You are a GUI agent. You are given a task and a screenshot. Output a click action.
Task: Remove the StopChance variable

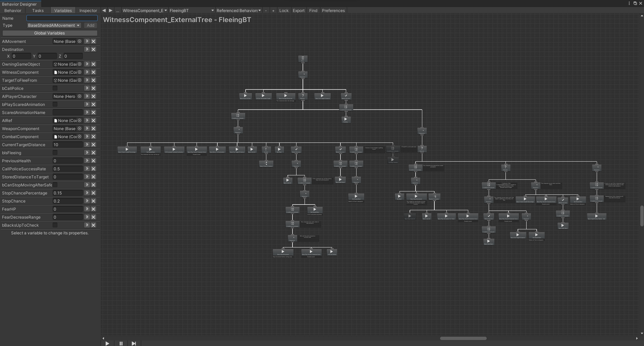[x=94, y=201]
